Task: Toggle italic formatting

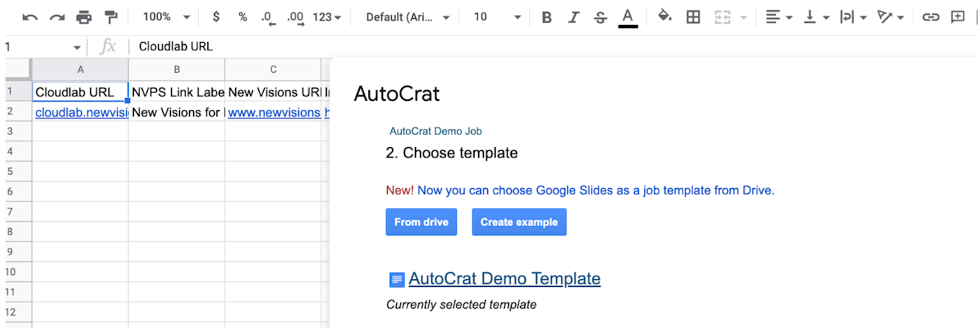Action: (573, 17)
